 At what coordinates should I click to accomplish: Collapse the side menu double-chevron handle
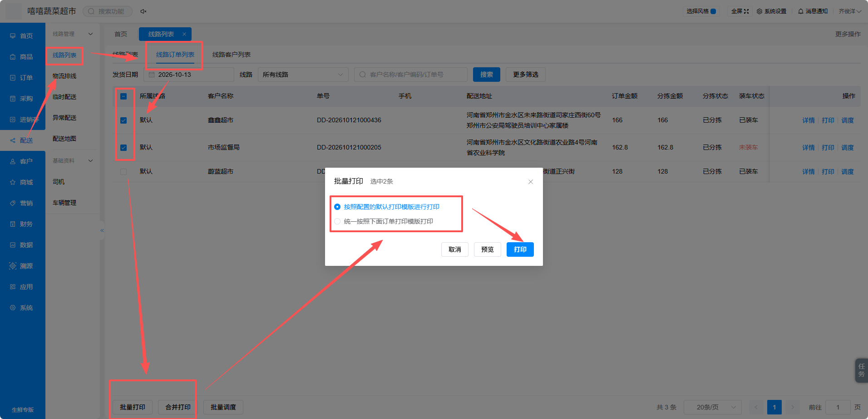tap(102, 230)
